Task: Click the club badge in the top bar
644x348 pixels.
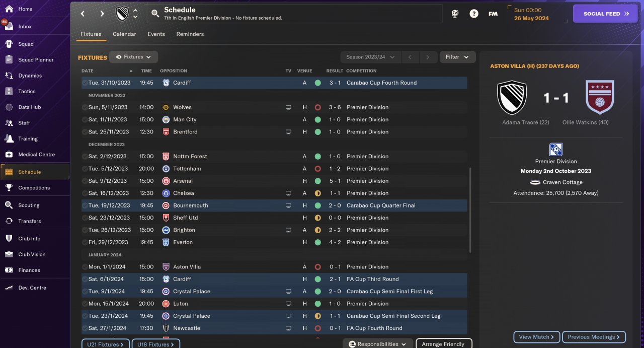Action: (122, 14)
